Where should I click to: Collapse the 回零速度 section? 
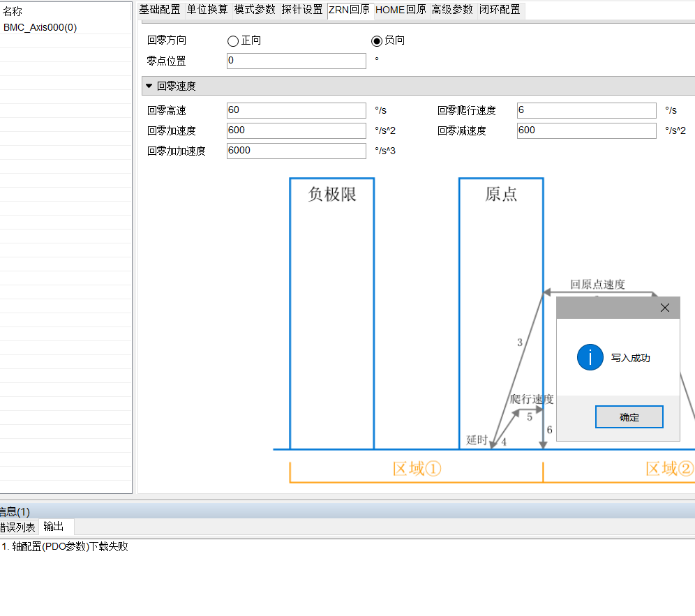(x=149, y=86)
